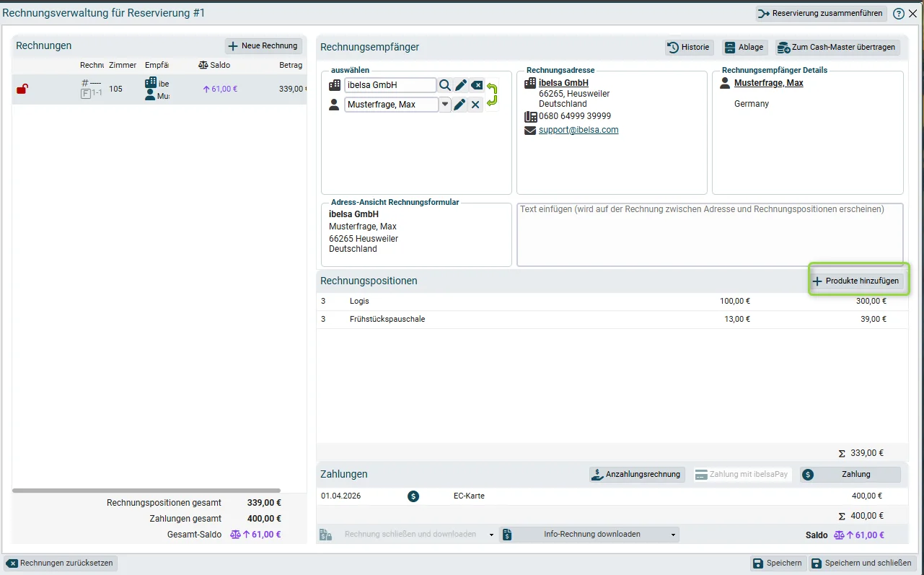Screen dimensions: 924x575
Task: Open Rechnung schließen und downloaden dropdown arrow
Action: (491, 535)
